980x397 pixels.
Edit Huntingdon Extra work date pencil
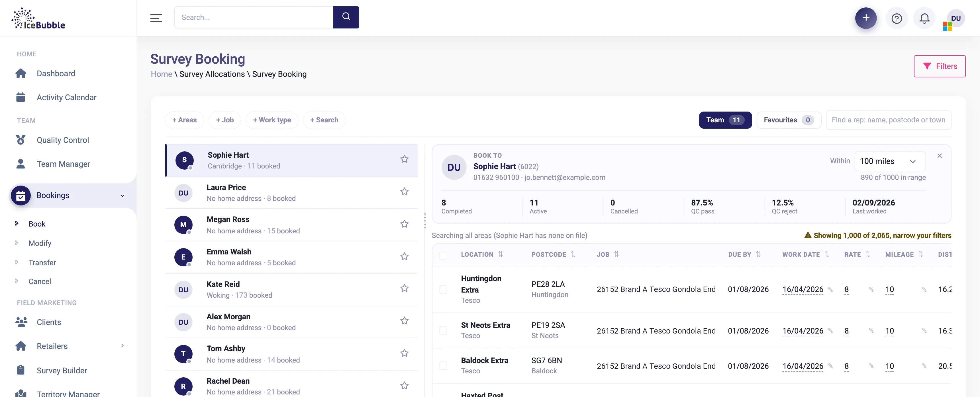pos(830,289)
